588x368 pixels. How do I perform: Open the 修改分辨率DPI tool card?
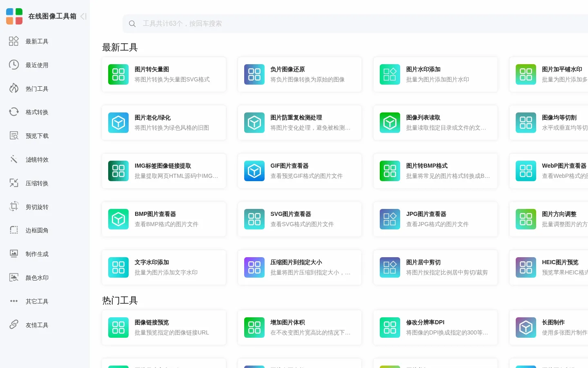point(435,328)
